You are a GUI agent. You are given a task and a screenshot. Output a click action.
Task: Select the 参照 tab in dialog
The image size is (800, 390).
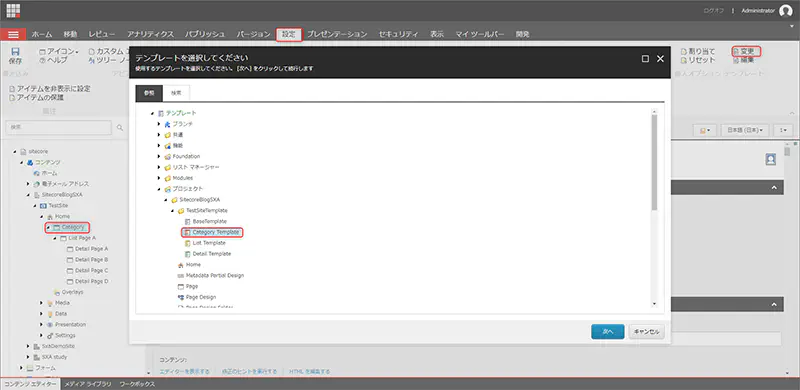[x=149, y=93]
